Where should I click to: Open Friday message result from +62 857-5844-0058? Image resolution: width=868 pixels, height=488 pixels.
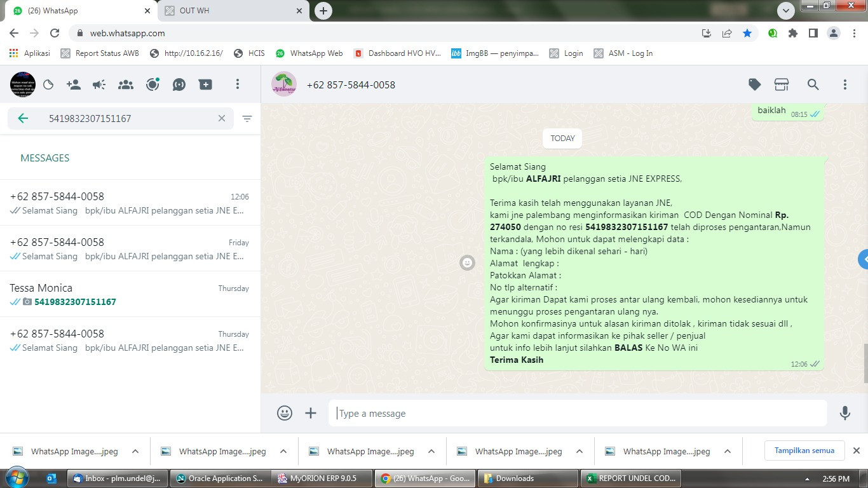point(130,248)
